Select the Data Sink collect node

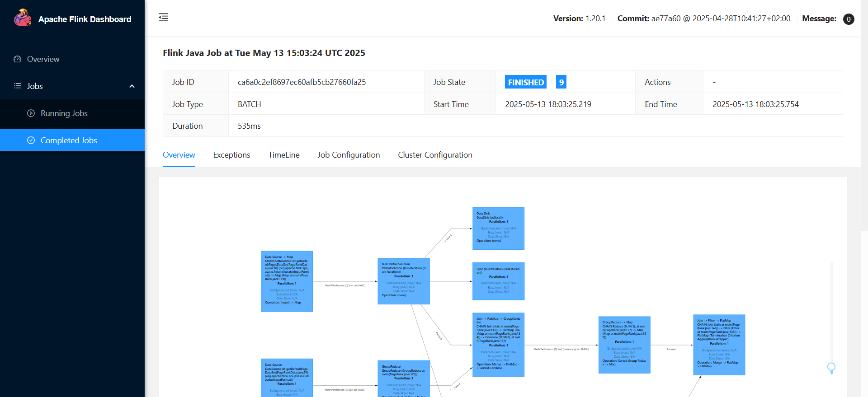click(x=498, y=229)
